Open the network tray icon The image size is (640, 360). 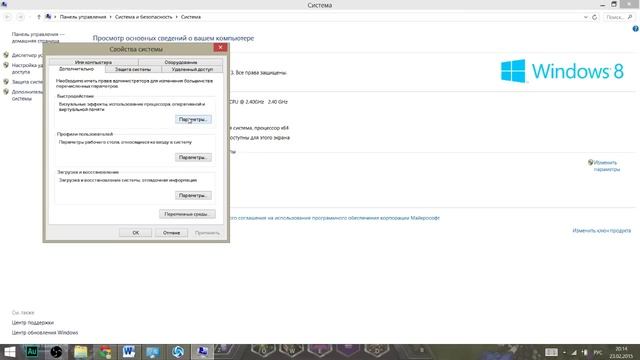click(x=574, y=352)
